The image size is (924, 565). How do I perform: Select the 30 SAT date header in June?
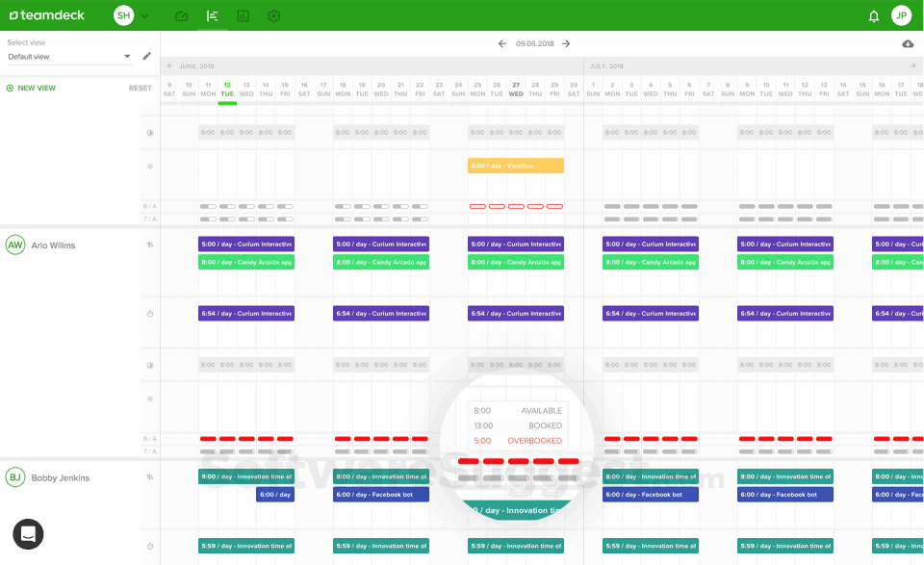coord(574,90)
